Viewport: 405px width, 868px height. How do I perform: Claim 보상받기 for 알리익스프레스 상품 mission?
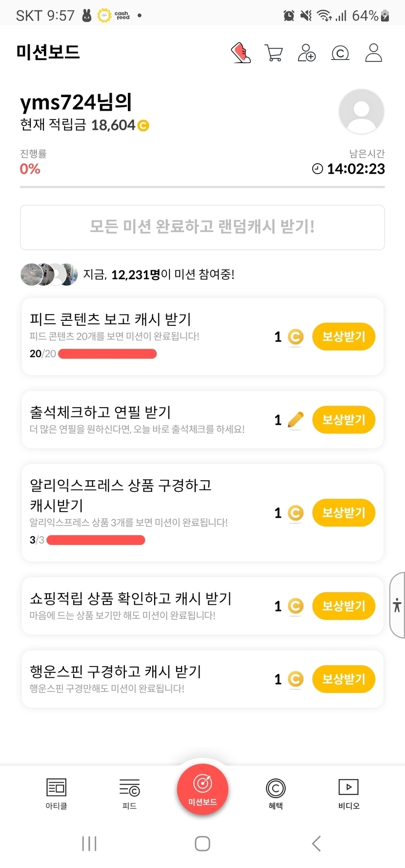[x=344, y=513]
